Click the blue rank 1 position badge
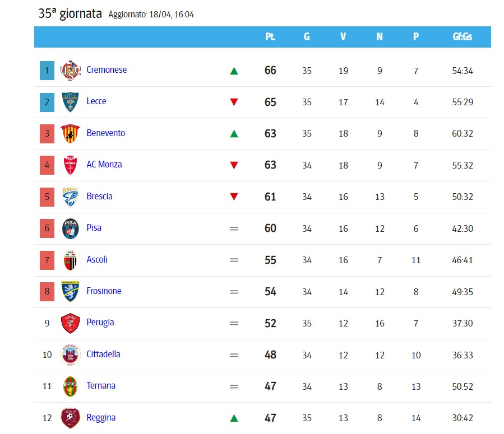 [x=47, y=71]
